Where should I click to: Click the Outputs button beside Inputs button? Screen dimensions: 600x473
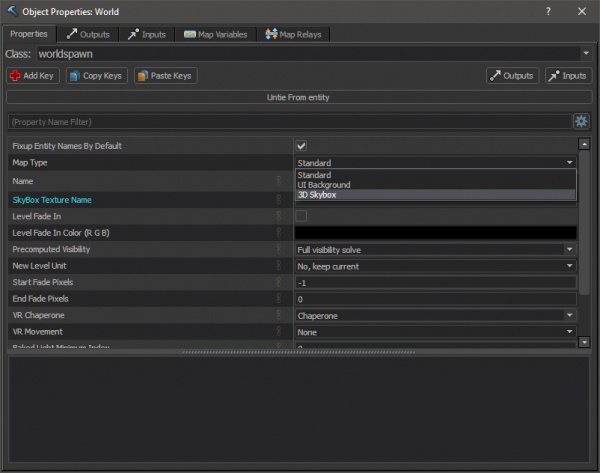point(512,75)
